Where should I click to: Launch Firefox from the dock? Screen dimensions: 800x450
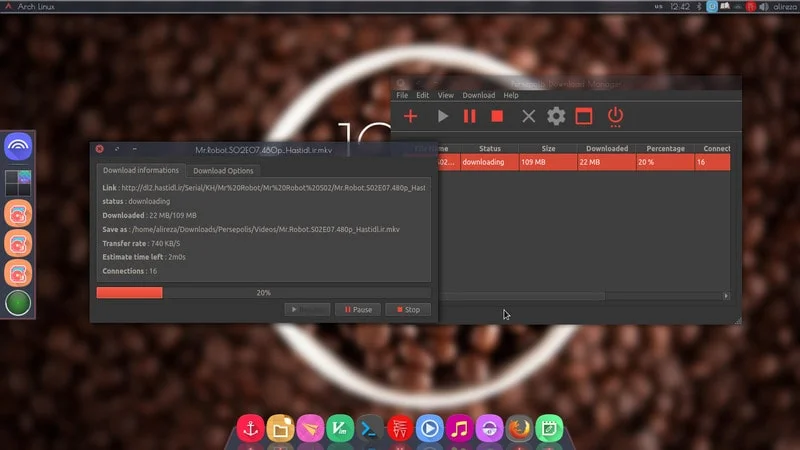(519, 428)
